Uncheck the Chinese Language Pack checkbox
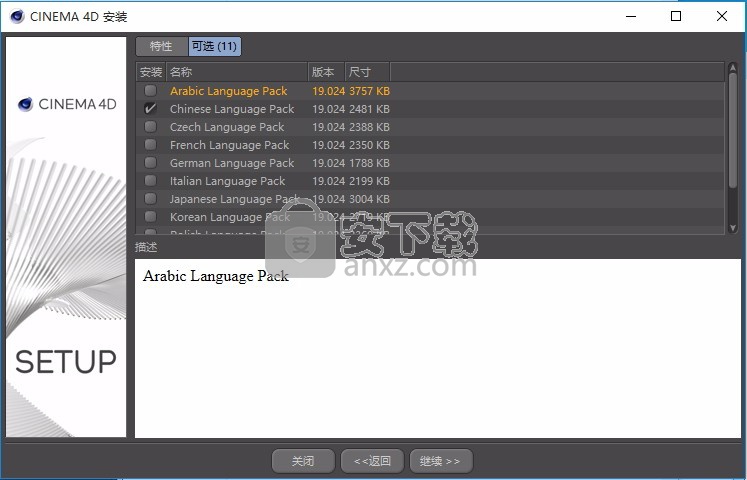747x480 pixels. [x=151, y=109]
